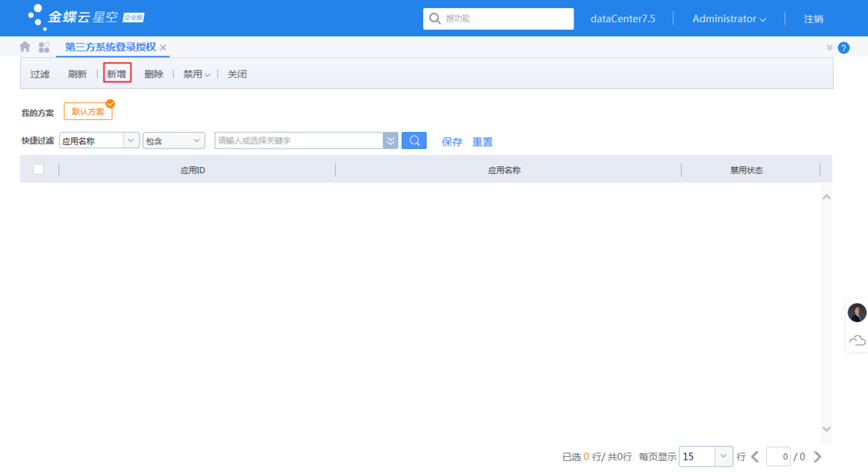
Task: Click the blue help question mark icon
Action: click(844, 48)
